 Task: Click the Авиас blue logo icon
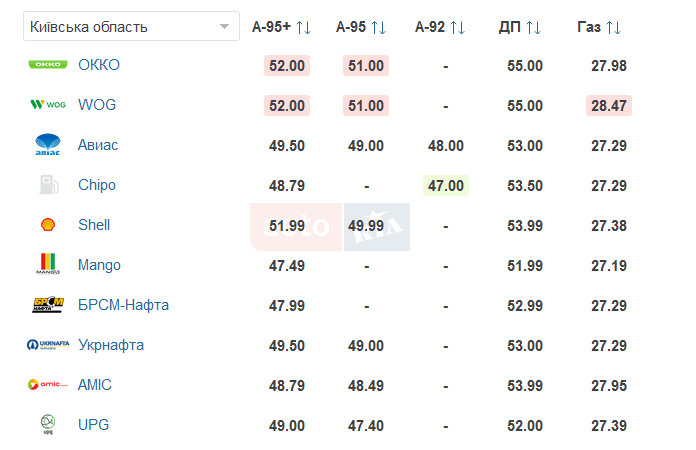pyautogui.click(x=48, y=144)
